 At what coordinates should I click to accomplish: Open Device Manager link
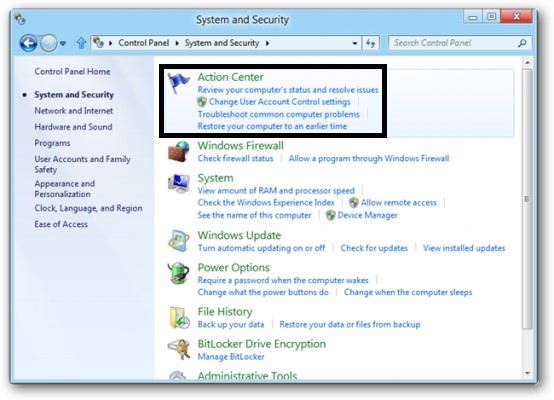pos(367,215)
